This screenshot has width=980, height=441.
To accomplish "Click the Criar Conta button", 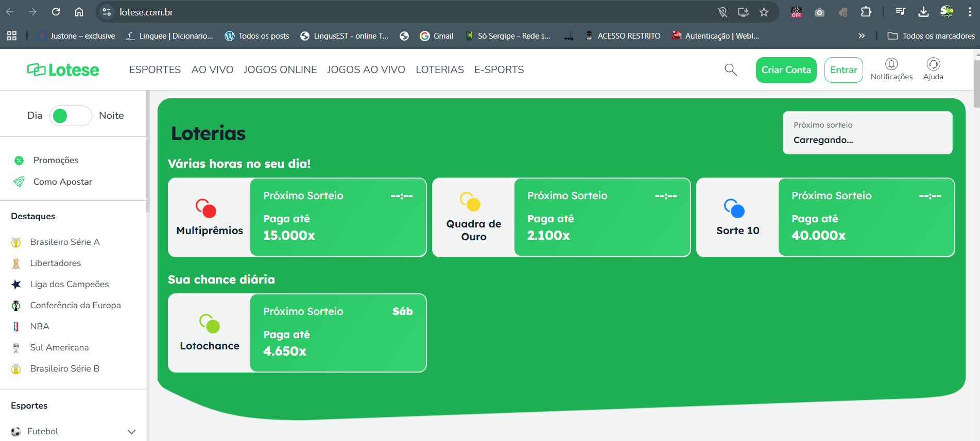I will (x=786, y=70).
